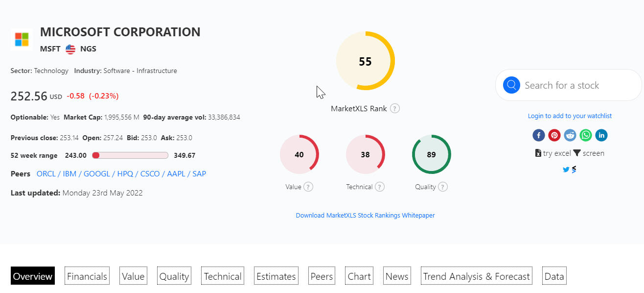The height and width of the screenshot is (293, 644).
Task: Click the Value score help icon
Action: coord(308,187)
